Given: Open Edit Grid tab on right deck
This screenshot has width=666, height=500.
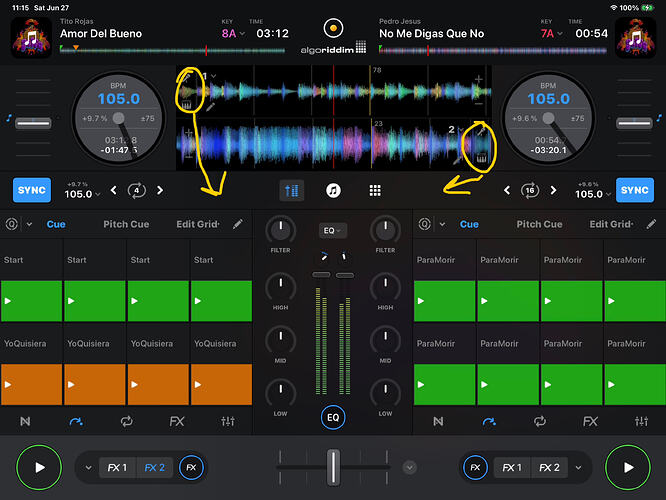Looking at the screenshot, I should (x=611, y=224).
